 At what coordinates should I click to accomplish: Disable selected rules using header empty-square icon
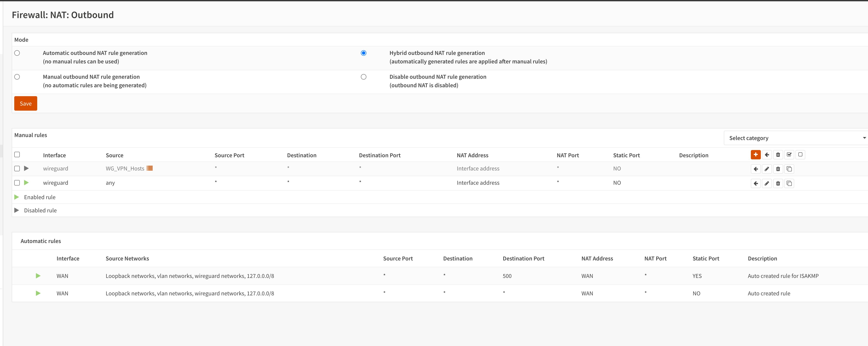click(800, 154)
